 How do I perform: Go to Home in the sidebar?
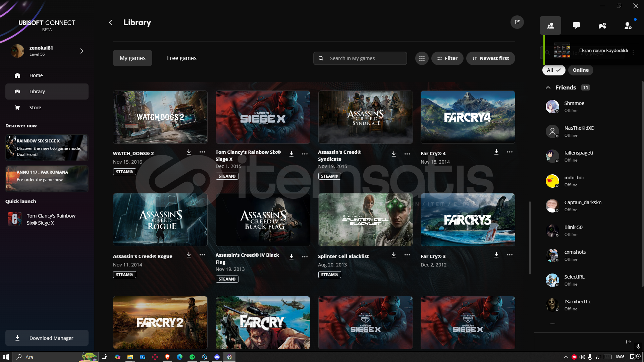tap(47, 75)
